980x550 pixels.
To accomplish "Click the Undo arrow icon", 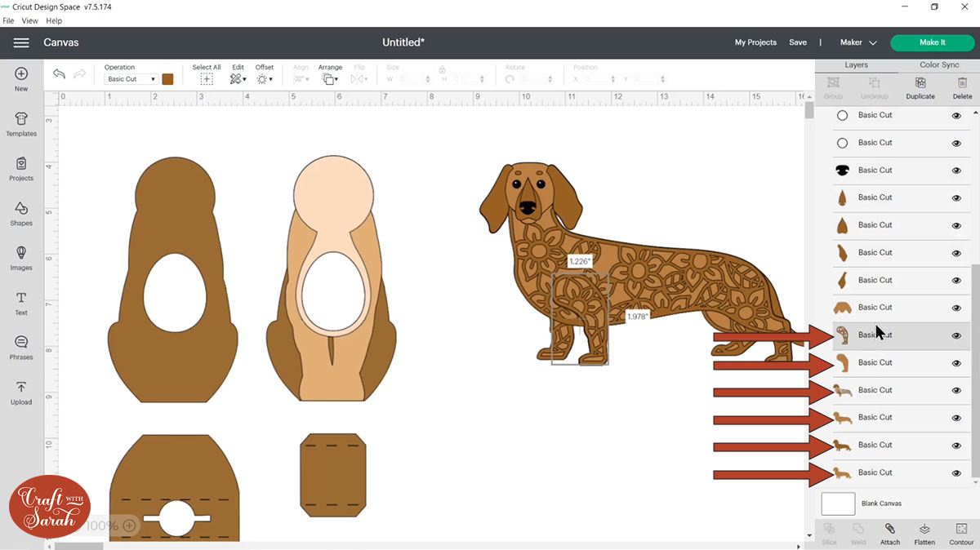I will click(59, 74).
